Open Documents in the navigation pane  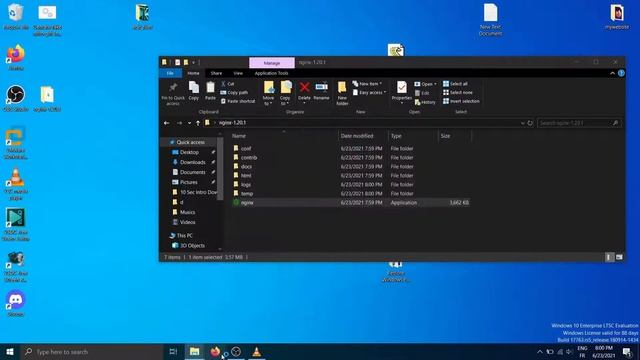pos(193,172)
